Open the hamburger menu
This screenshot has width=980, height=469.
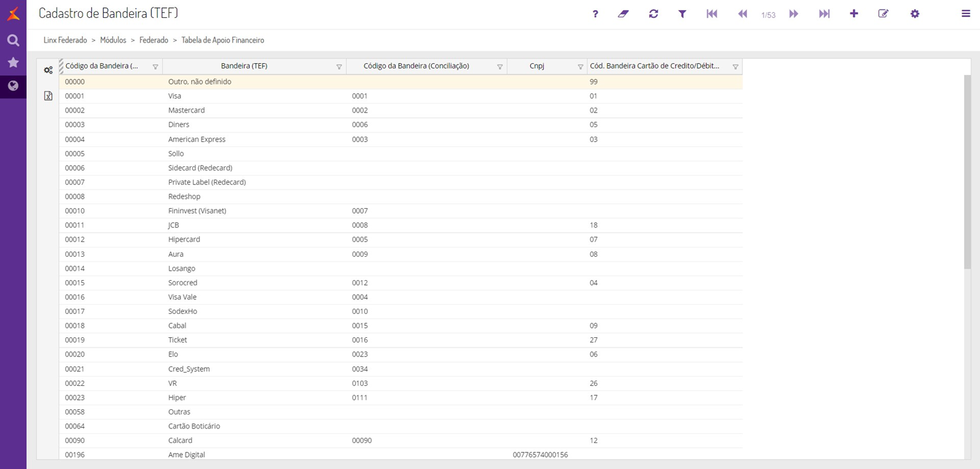click(x=966, y=14)
